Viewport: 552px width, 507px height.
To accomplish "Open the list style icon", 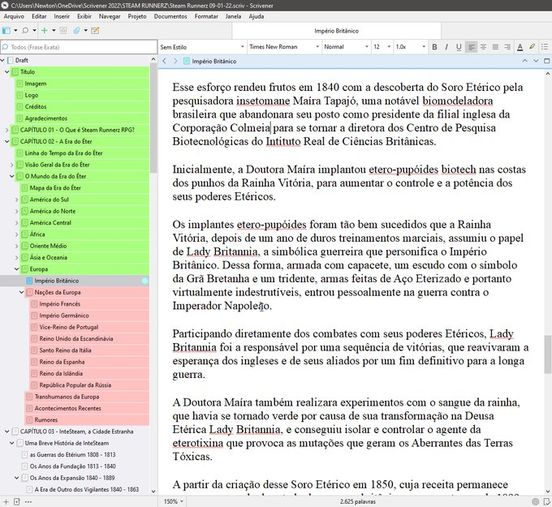I will point(545,47).
